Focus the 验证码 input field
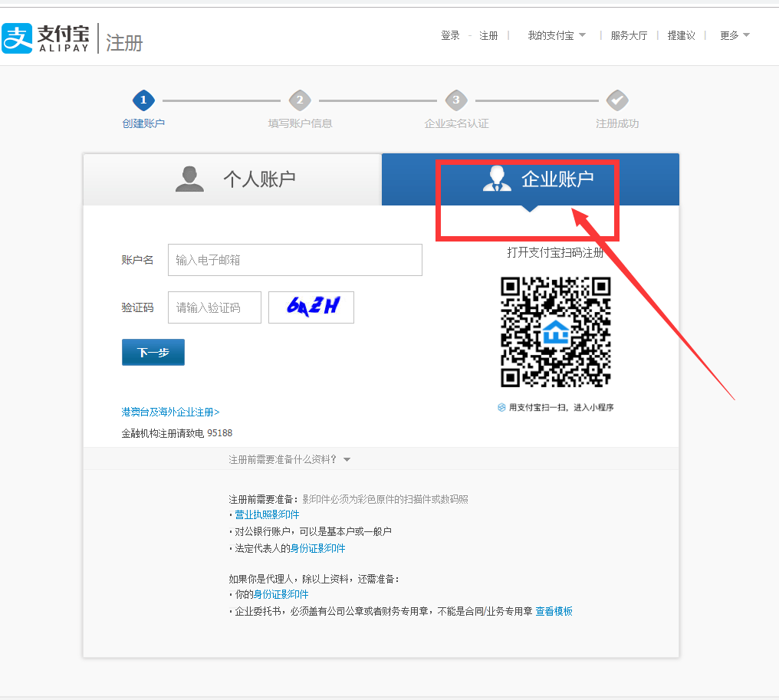 215,307
